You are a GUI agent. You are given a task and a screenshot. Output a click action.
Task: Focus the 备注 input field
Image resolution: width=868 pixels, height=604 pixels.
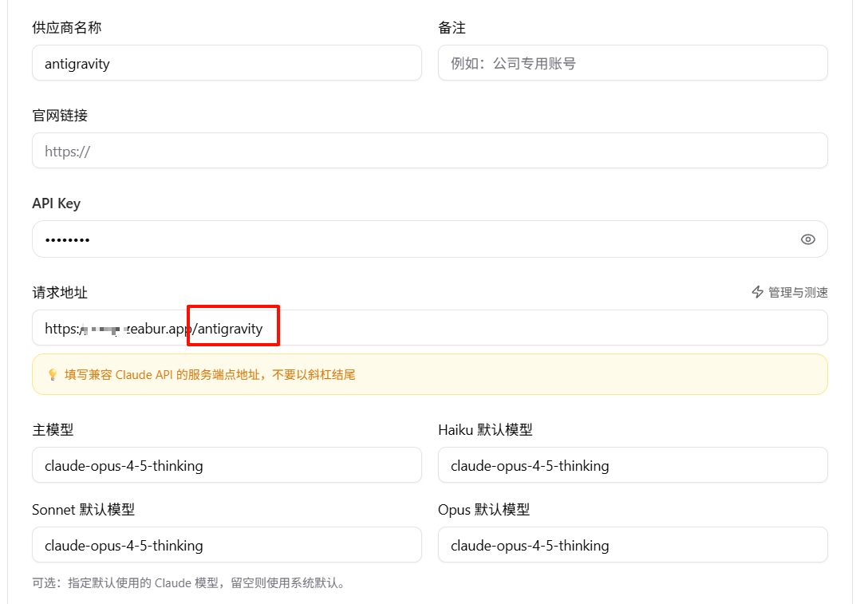click(x=633, y=63)
